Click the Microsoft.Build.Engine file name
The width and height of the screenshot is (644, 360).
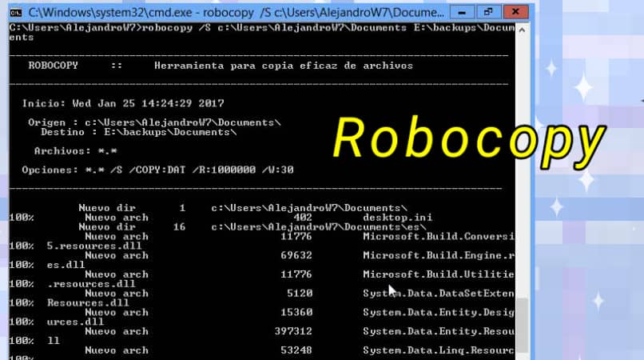tap(439, 255)
